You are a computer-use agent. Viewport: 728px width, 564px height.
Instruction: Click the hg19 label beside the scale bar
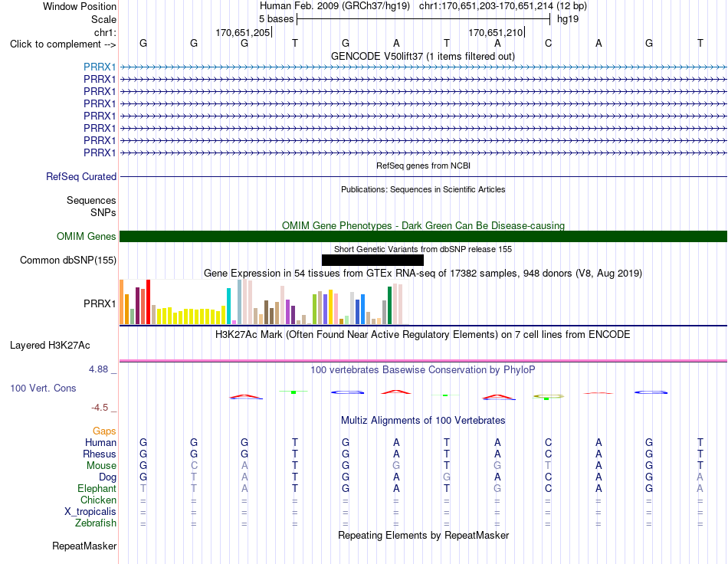point(568,19)
